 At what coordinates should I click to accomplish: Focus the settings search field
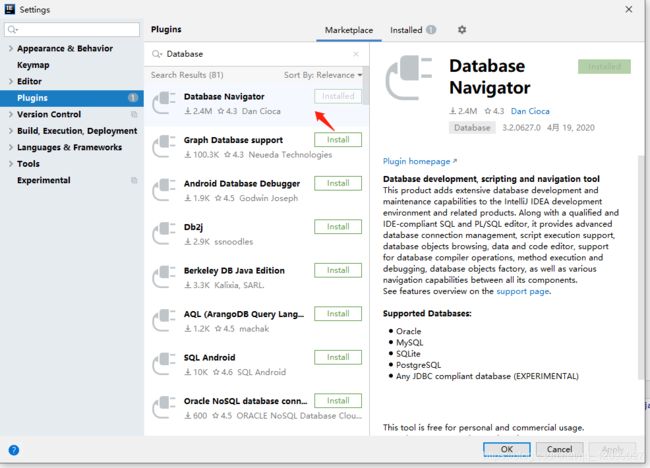[72, 29]
